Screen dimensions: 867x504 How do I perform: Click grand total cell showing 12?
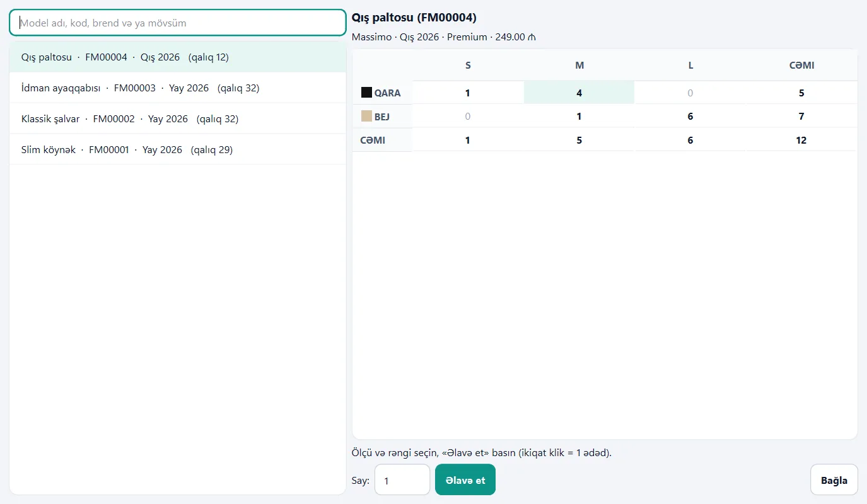(801, 140)
